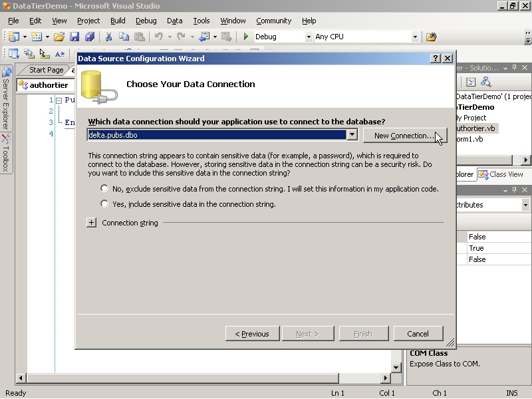Click the Paste clipboard icon
Image resolution: width=532 pixels, height=399 pixels.
140,37
